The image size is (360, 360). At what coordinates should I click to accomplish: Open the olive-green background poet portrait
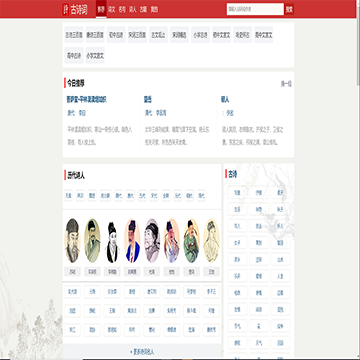point(92,240)
